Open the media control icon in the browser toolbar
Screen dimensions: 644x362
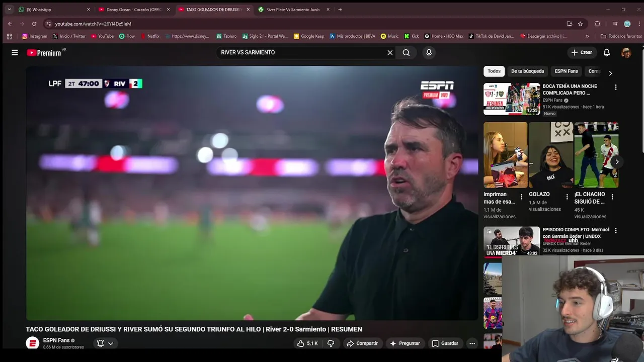click(615, 24)
